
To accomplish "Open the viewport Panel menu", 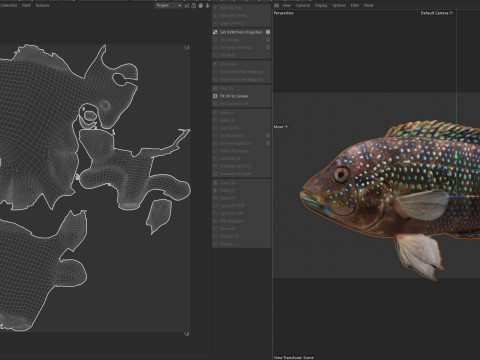I will pos(368,5).
